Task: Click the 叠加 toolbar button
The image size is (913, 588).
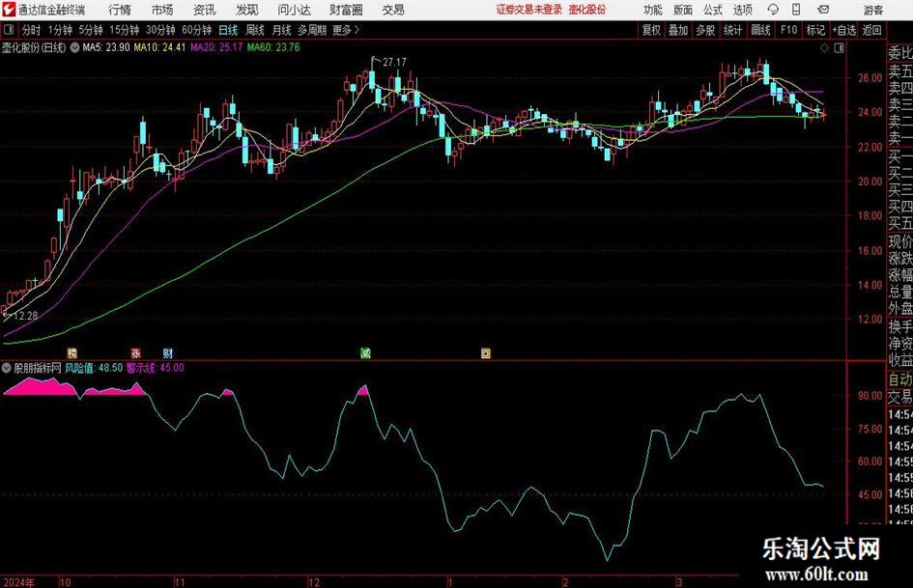Action: 678,30
